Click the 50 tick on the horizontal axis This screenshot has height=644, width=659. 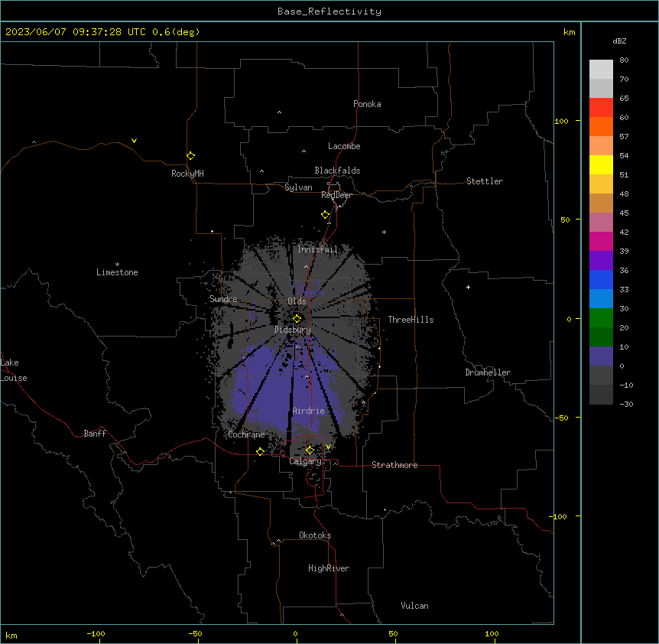(393, 633)
